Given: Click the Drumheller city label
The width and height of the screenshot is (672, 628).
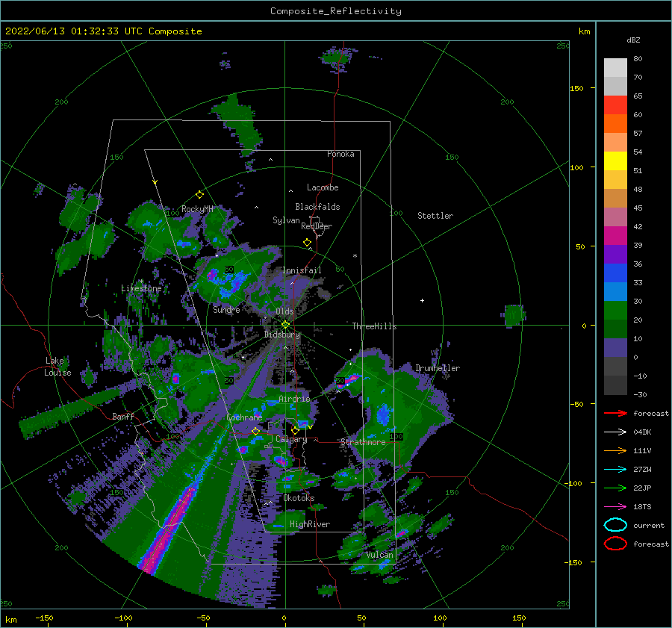Looking at the screenshot, I should tap(438, 368).
